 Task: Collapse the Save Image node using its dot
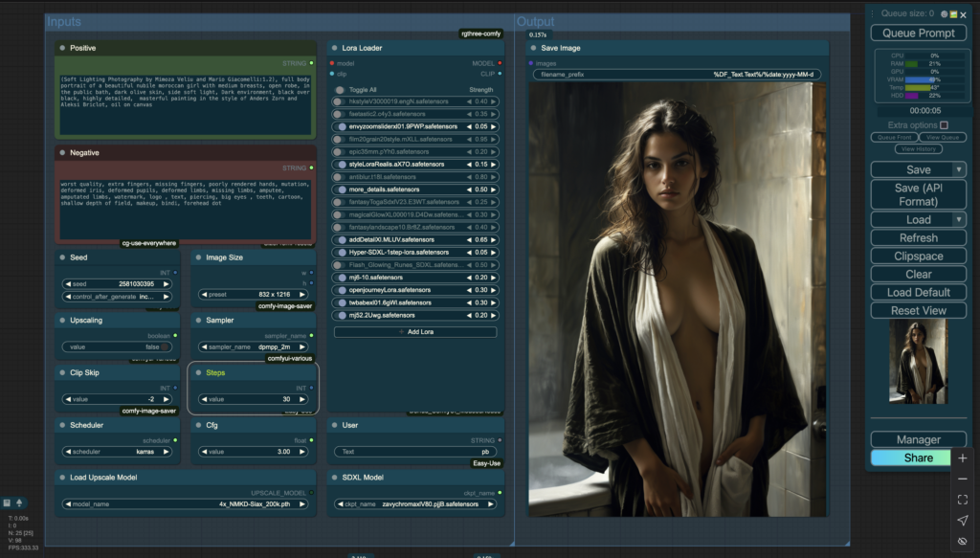click(x=534, y=48)
